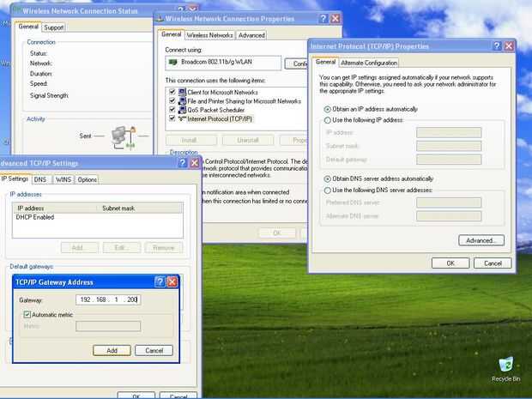
Task: Select Obtain DNS server address automatically
Action: 328,178
